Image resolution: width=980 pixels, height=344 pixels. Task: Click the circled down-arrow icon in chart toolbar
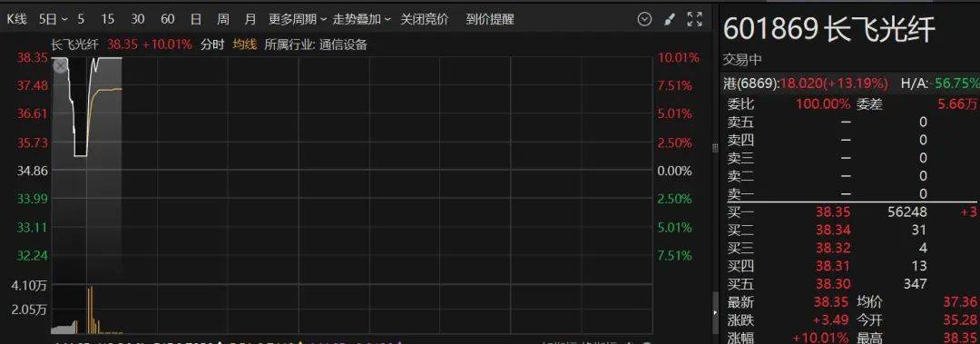(644, 19)
